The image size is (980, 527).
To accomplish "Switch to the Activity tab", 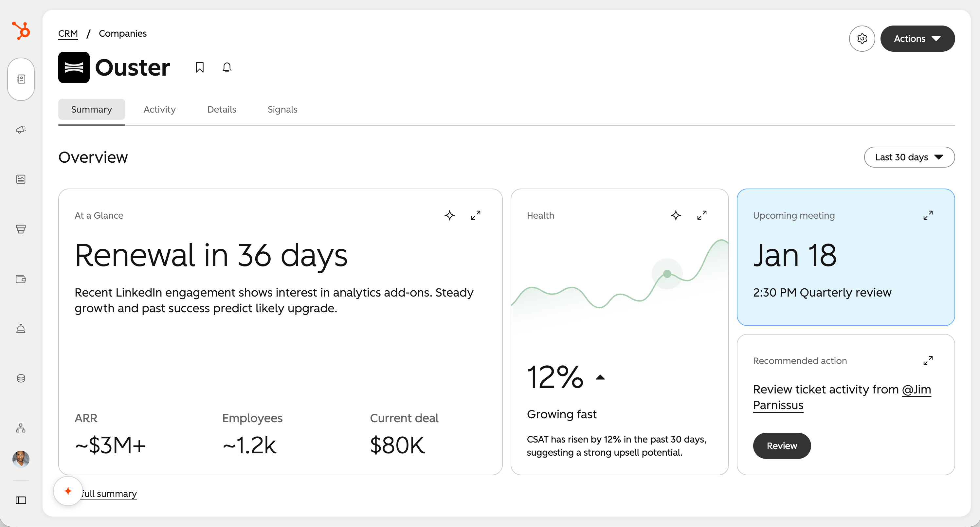I will (160, 110).
